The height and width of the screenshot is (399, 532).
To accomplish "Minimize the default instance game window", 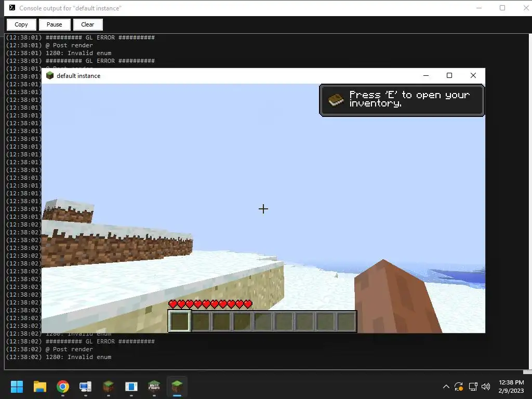I will coord(426,75).
